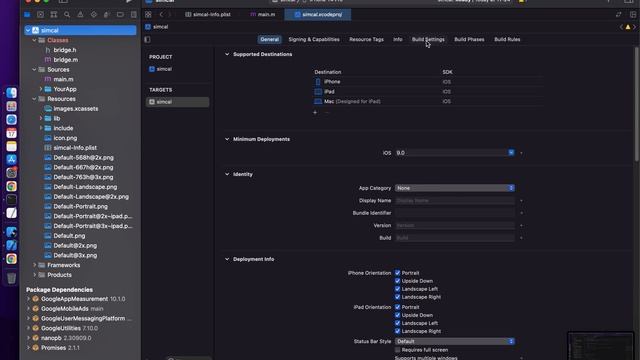Open Calendar from the dock
Screen dimensions: 640x360
point(11,133)
